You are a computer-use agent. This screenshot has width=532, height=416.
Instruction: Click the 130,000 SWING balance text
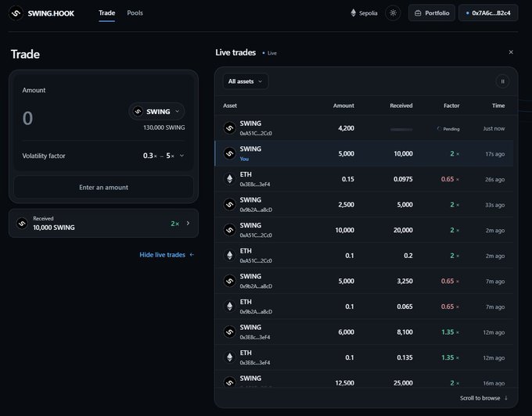pyautogui.click(x=164, y=127)
